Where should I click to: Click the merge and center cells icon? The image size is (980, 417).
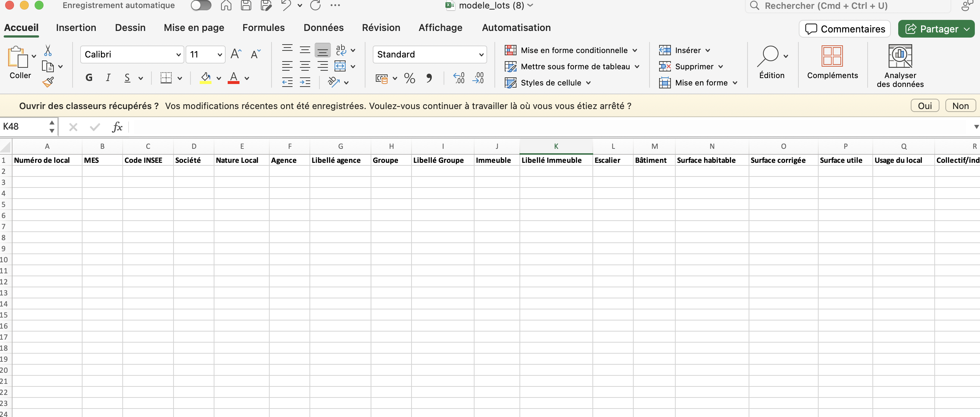340,66
